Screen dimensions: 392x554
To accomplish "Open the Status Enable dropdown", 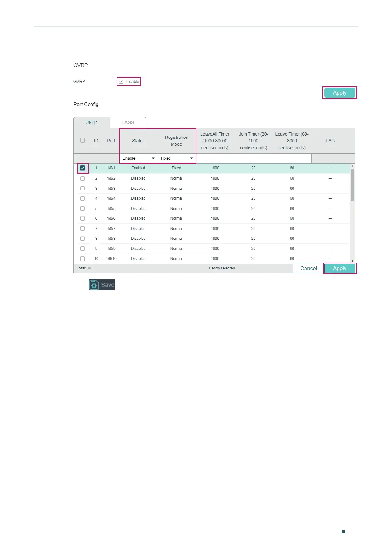I will (x=139, y=158).
